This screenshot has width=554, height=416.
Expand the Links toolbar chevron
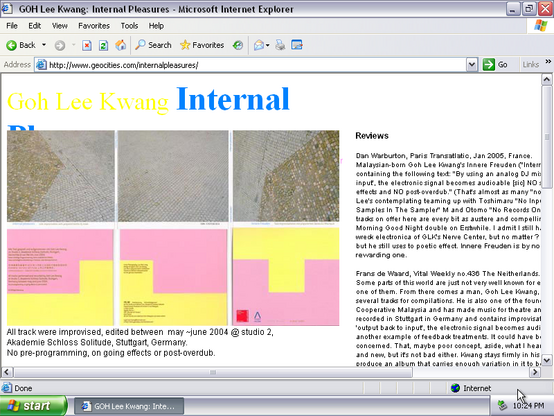(x=548, y=61)
